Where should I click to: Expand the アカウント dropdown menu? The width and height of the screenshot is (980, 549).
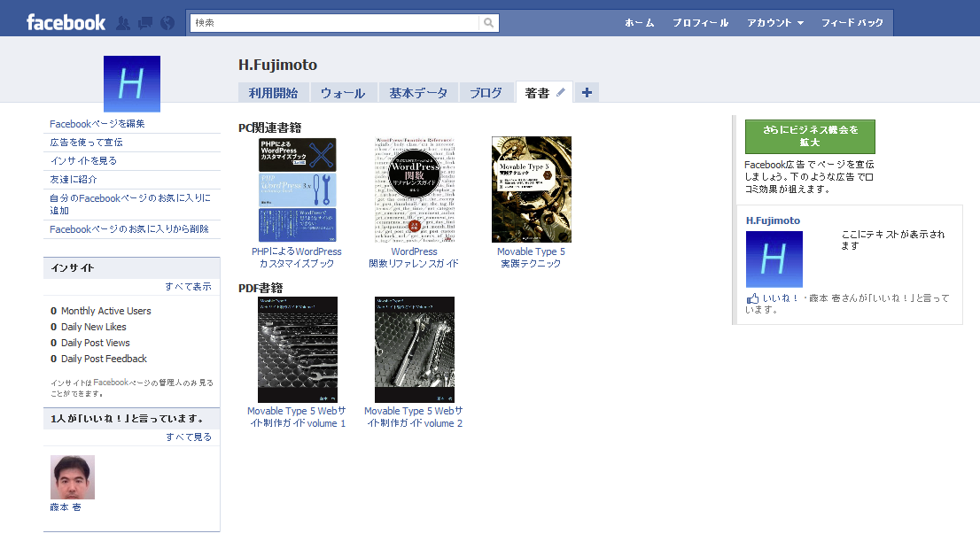click(775, 22)
